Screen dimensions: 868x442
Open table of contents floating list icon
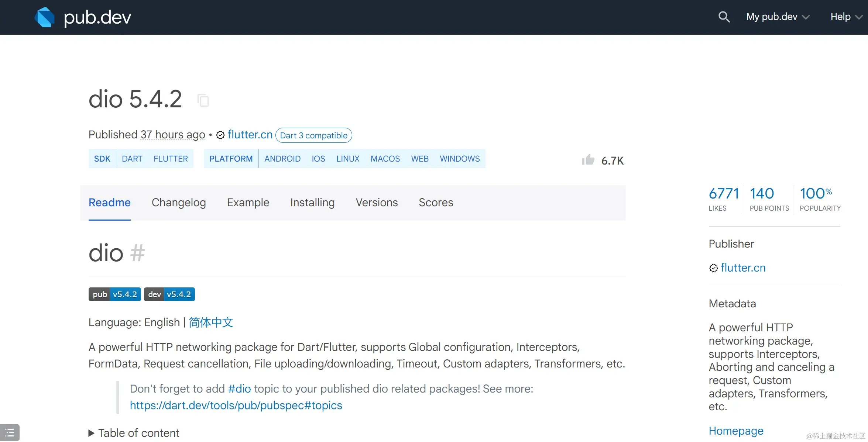(10, 432)
